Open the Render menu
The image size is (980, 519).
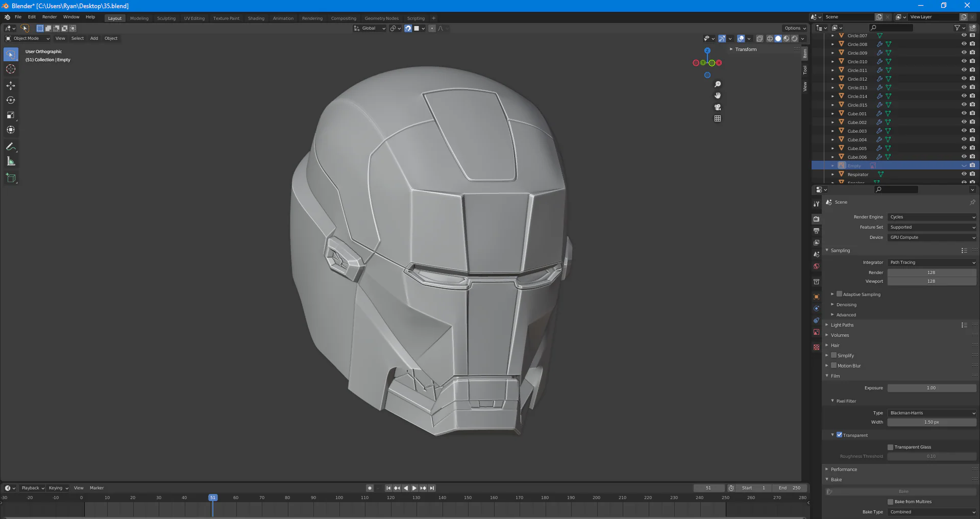(50, 17)
